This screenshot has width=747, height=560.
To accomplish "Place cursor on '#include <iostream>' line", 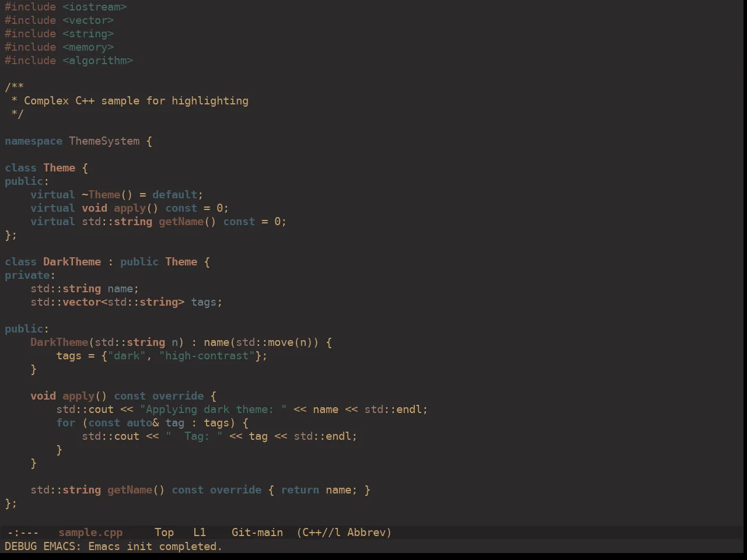I will tap(66, 7).
